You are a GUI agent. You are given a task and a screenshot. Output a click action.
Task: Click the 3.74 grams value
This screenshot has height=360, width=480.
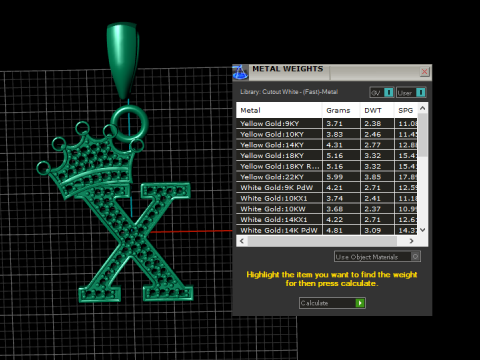[x=334, y=198]
